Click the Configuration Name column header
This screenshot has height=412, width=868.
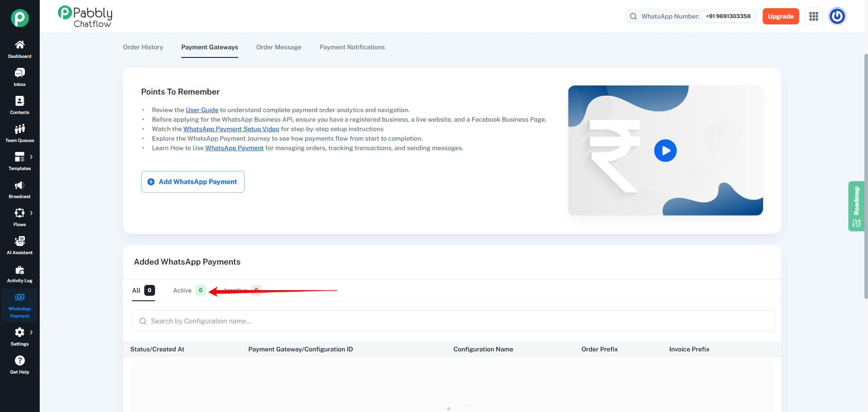coord(483,349)
